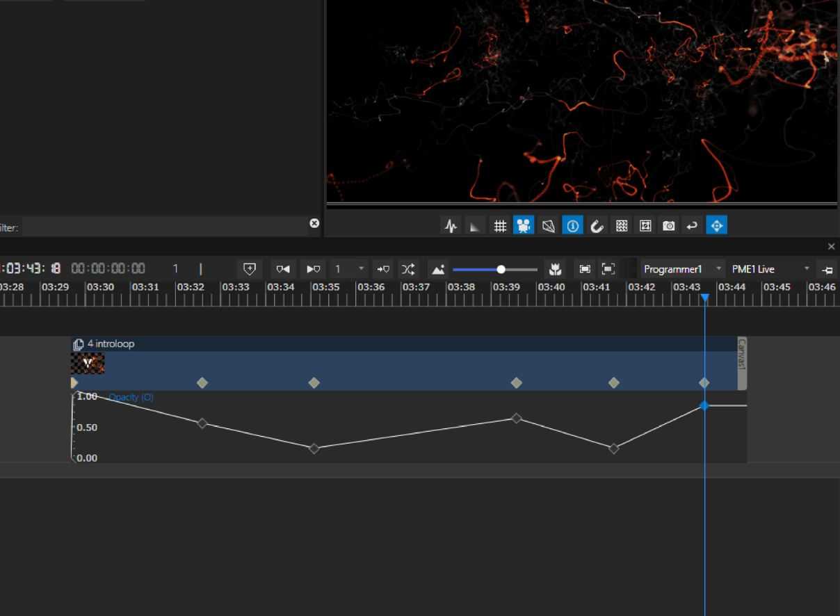The image size is (840, 616).
Task: Disable the highlighted video camera view toggle
Action: (x=524, y=226)
